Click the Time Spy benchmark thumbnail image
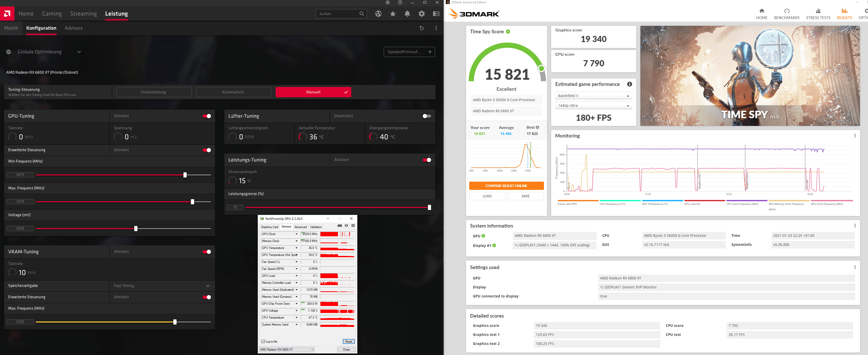868x355 pixels. [x=750, y=76]
